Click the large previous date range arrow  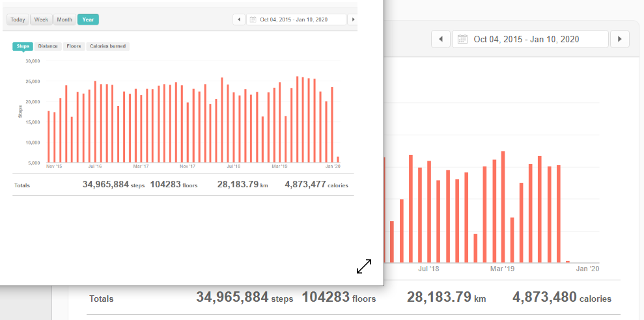pyautogui.click(x=441, y=39)
